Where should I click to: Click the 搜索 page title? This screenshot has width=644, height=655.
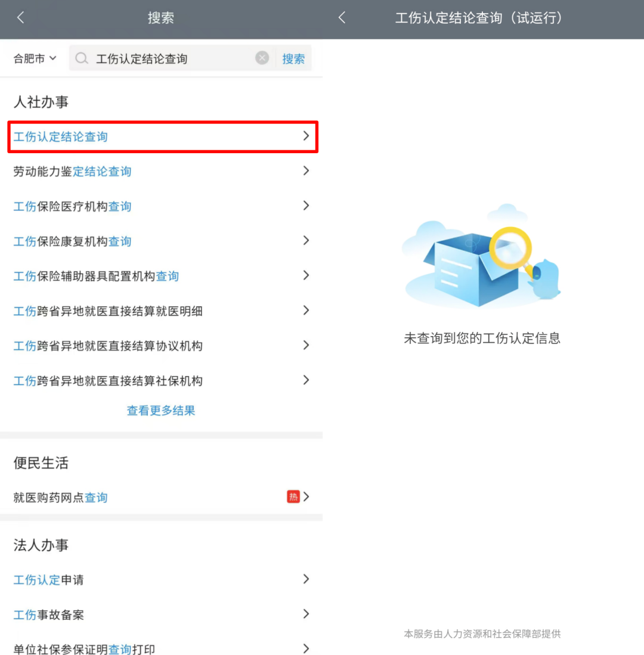click(161, 17)
